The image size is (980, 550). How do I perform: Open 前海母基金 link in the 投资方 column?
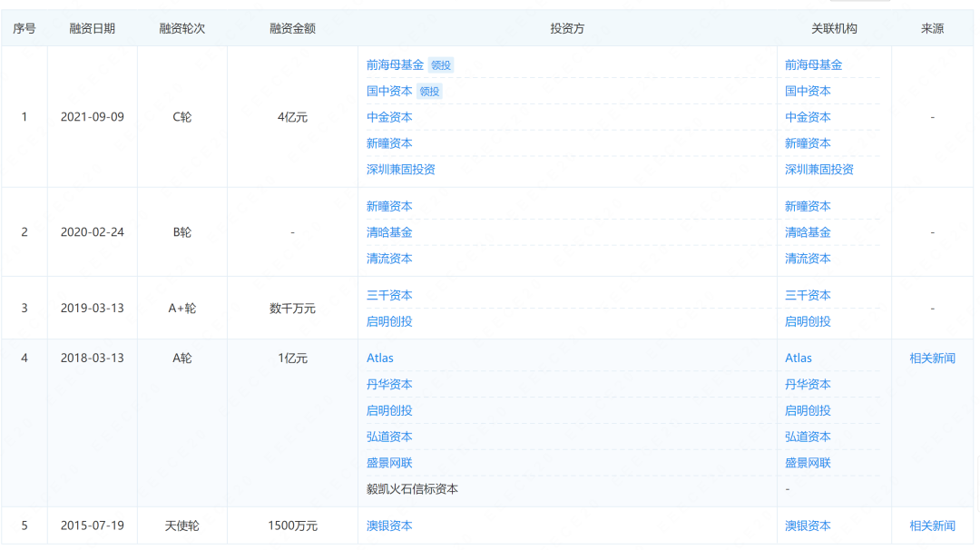pos(395,65)
